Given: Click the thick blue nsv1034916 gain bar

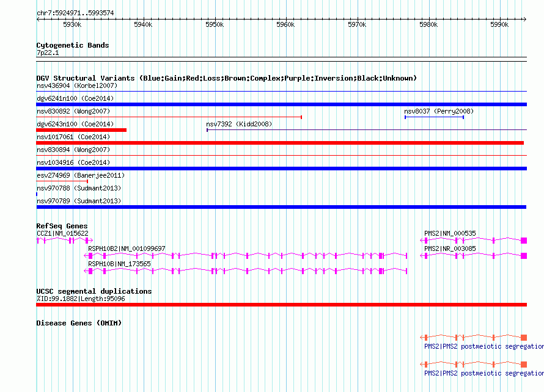Looking at the screenshot, I should click(x=281, y=169).
